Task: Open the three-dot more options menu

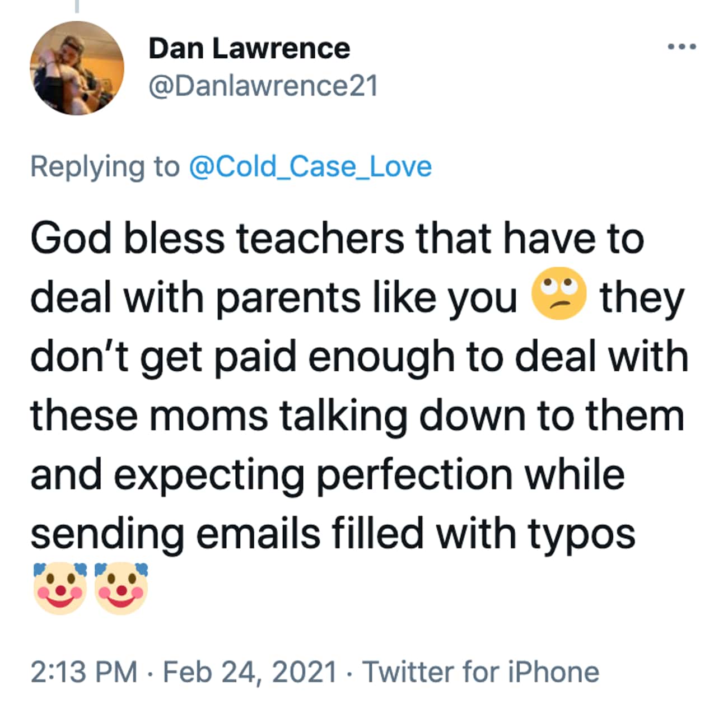Action: click(x=682, y=47)
